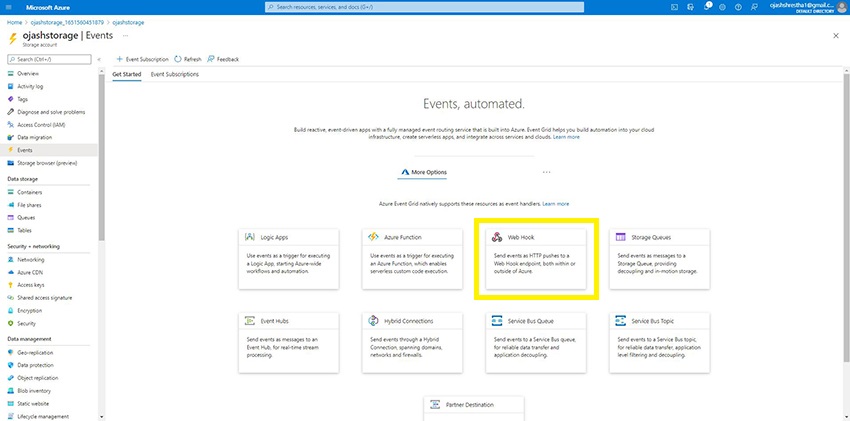Choose the Partner Destination card
The height and width of the screenshot is (421, 850).
click(x=474, y=409)
